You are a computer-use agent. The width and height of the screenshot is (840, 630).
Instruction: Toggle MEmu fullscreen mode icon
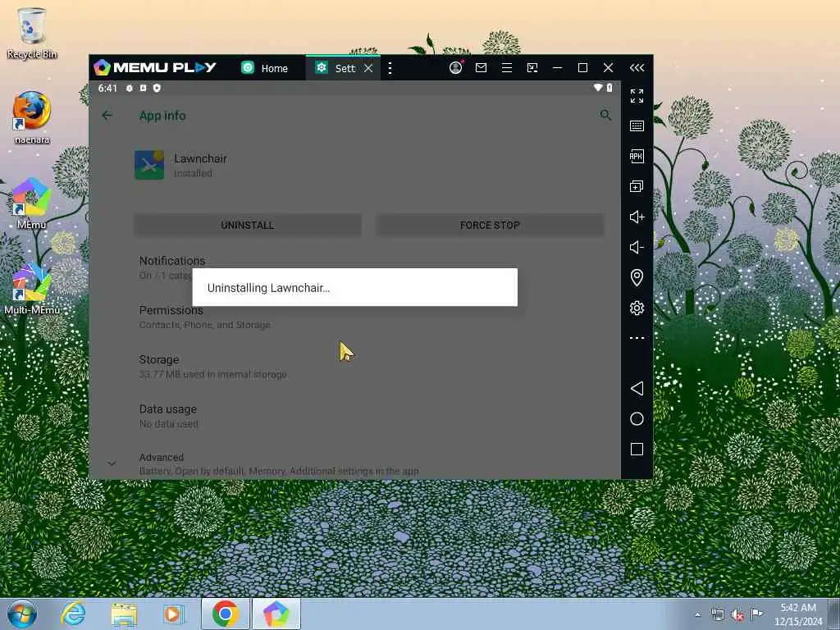tap(637, 96)
